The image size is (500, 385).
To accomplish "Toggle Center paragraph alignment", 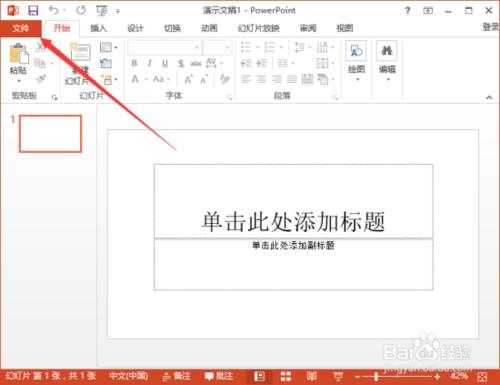I will (x=261, y=79).
